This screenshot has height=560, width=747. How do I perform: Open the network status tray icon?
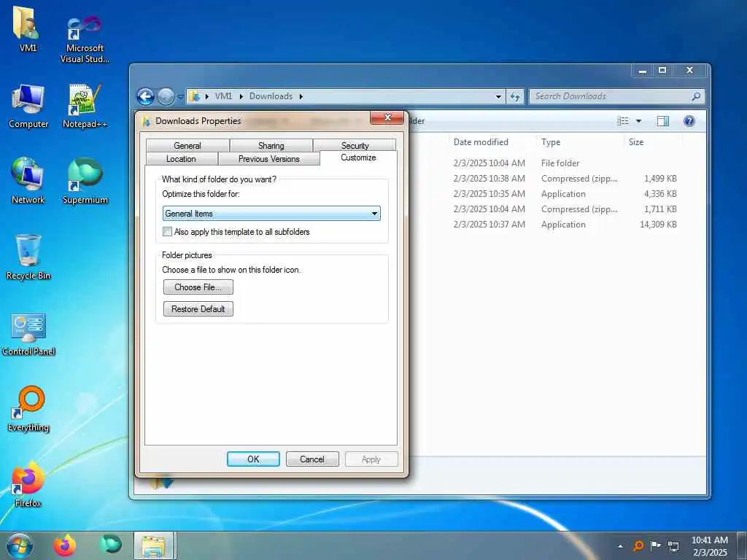point(673,546)
